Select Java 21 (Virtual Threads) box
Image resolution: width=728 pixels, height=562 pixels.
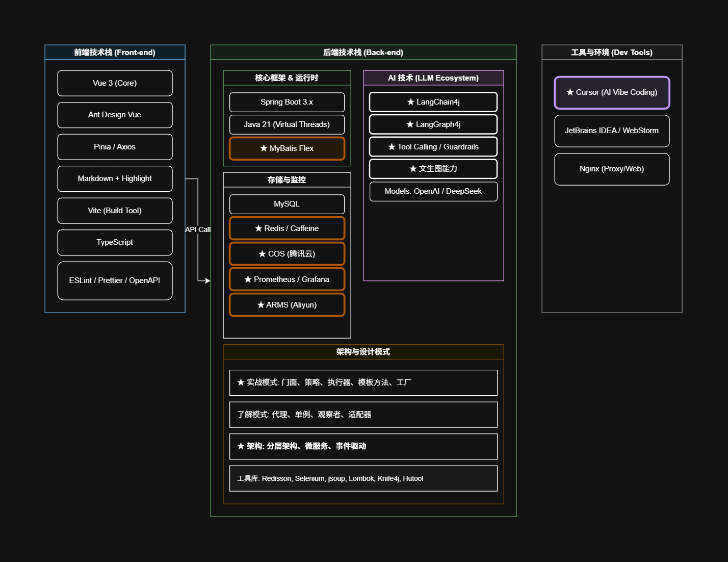pos(287,124)
